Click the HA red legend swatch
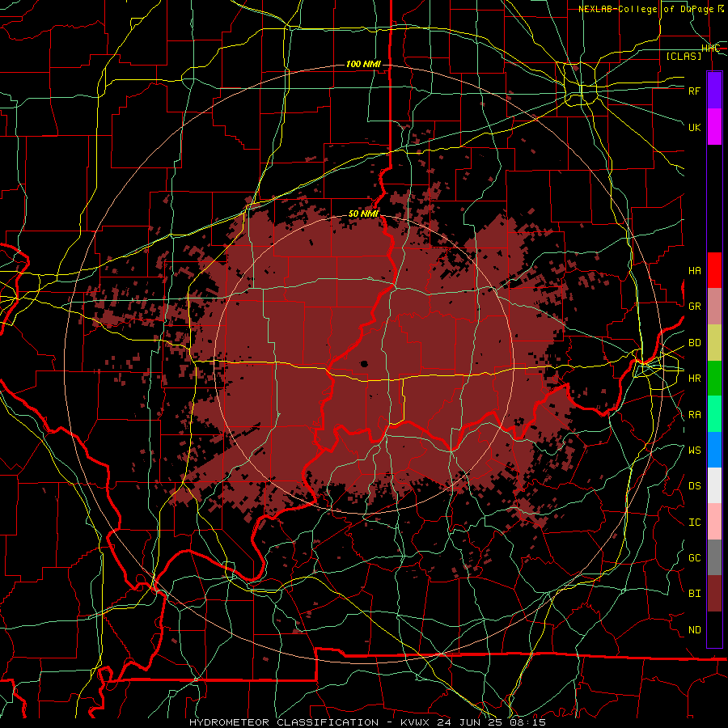 pos(714,270)
